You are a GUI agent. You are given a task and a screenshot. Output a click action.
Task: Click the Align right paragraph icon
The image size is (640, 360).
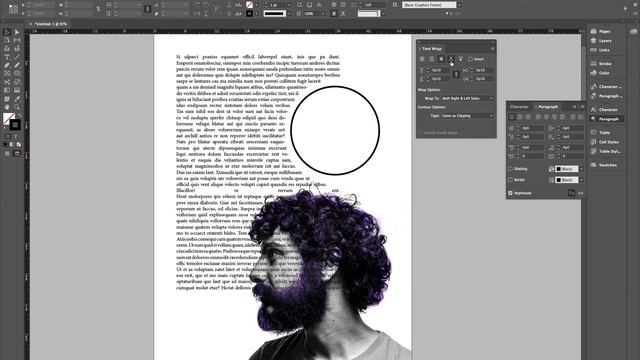[x=528, y=117]
